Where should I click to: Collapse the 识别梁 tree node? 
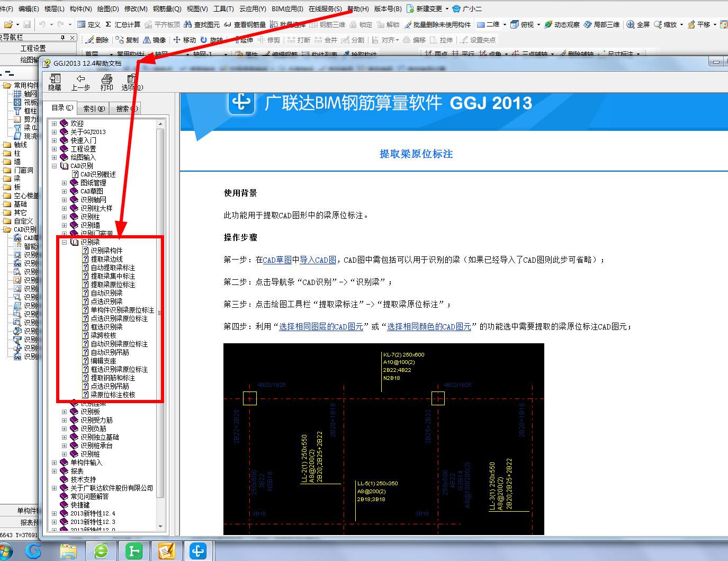65,242
